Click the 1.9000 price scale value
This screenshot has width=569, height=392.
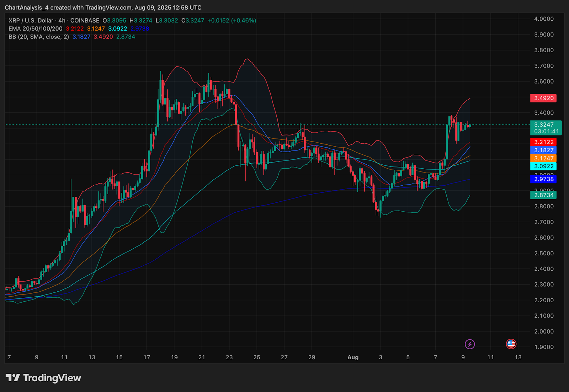[x=544, y=347]
